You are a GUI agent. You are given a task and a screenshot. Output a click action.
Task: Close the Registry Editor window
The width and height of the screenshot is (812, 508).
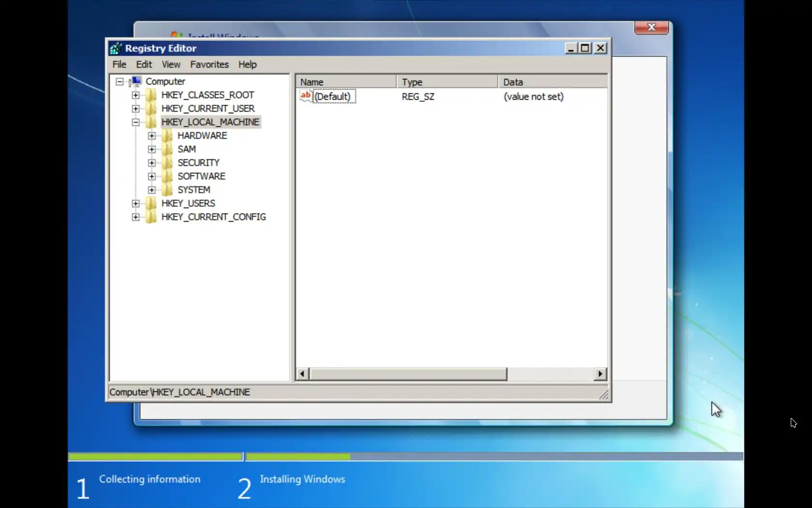coord(600,48)
